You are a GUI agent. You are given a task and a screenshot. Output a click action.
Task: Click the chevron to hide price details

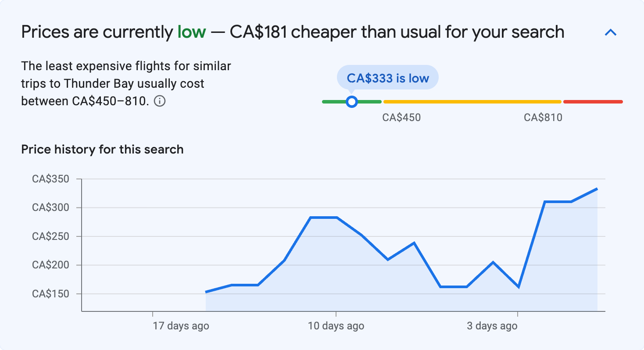click(611, 32)
